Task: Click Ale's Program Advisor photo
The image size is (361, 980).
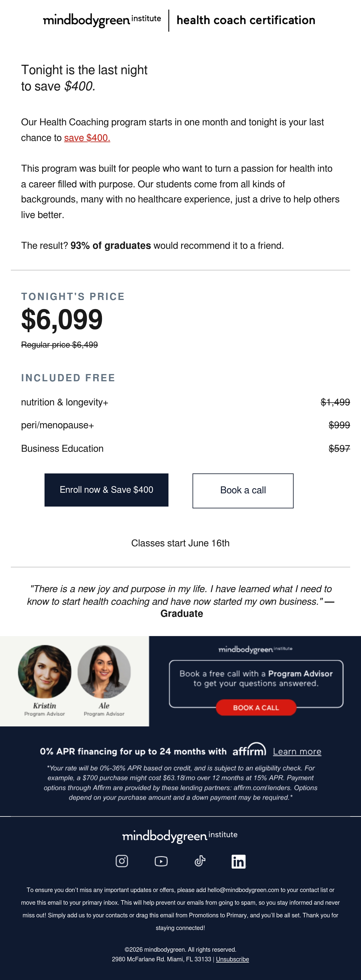Action: click(x=104, y=672)
